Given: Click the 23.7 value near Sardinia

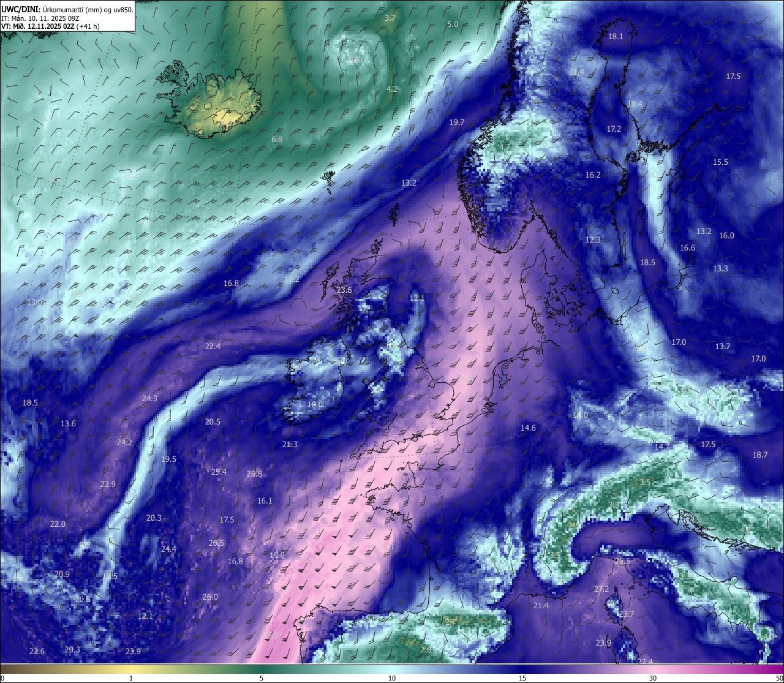Looking at the screenshot, I should point(626,614).
